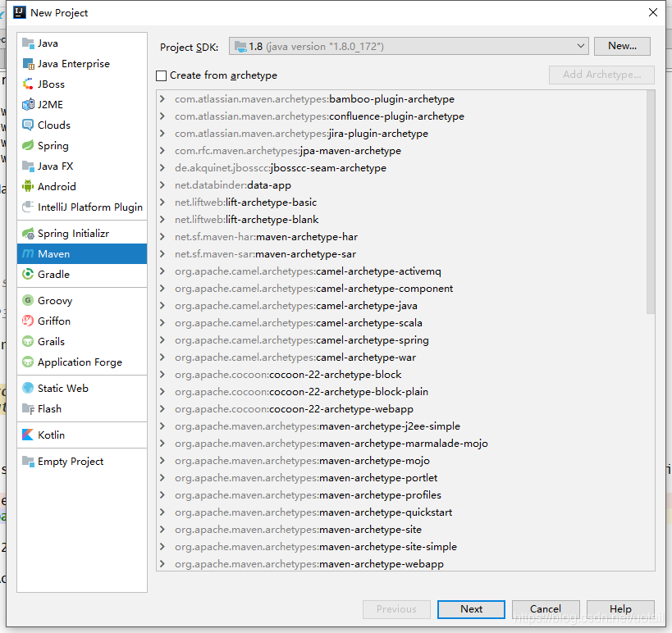Screen dimensions: 672x633
Task: Select the Flash project icon
Action: coord(28,409)
